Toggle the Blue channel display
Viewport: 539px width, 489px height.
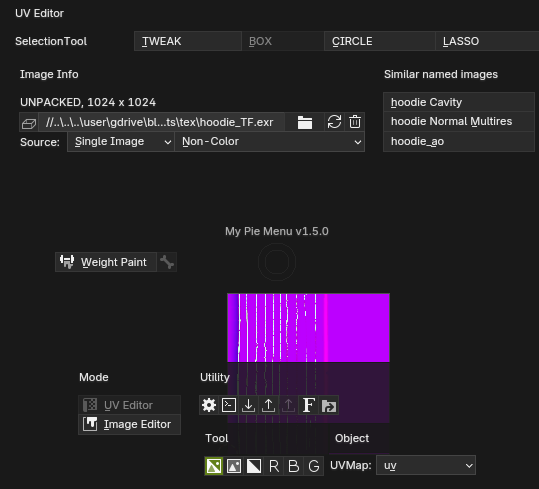(294, 466)
